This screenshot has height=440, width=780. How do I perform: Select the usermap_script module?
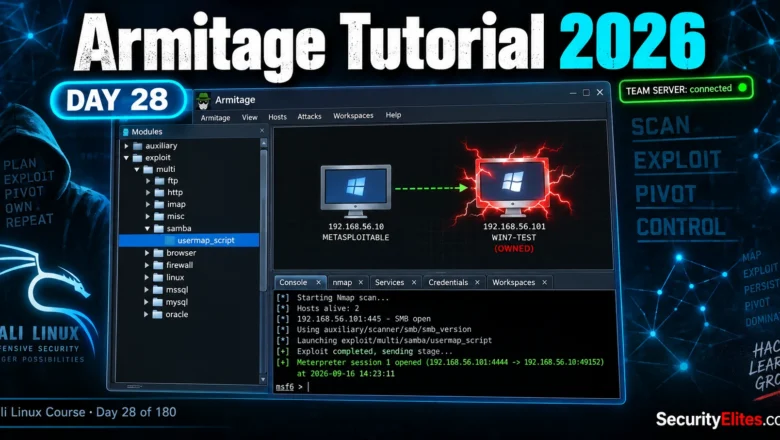189,240
